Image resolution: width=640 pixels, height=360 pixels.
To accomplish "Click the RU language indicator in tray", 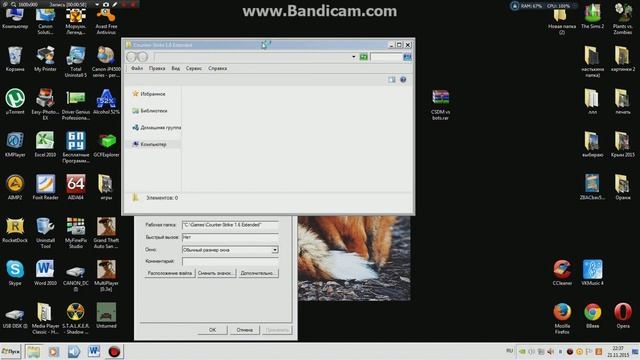I will coord(509,351).
